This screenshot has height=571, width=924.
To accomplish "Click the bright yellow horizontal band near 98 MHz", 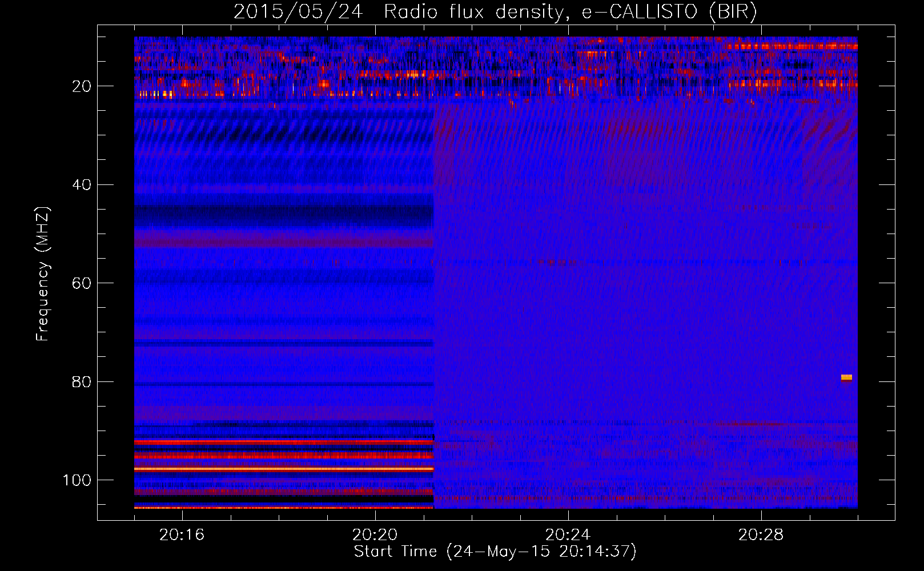I will pyautogui.click(x=284, y=469).
